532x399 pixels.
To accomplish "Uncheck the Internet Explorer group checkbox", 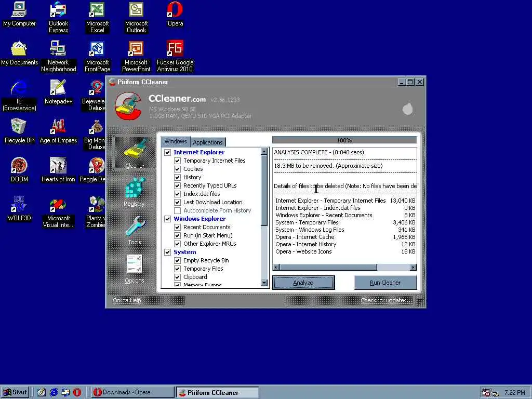I will (x=168, y=152).
